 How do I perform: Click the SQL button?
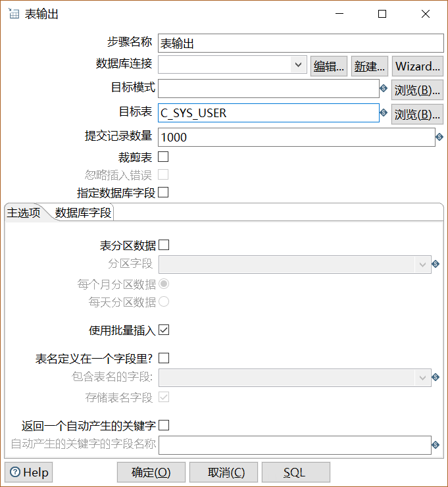[296, 473]
